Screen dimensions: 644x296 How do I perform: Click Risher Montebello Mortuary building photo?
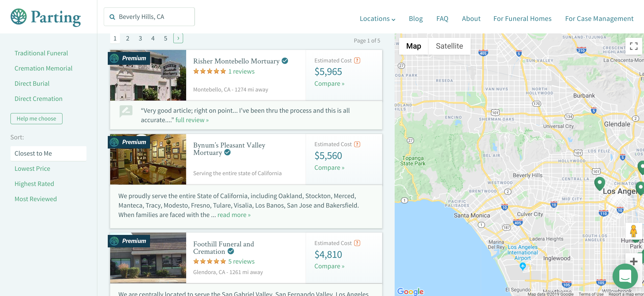148,75
